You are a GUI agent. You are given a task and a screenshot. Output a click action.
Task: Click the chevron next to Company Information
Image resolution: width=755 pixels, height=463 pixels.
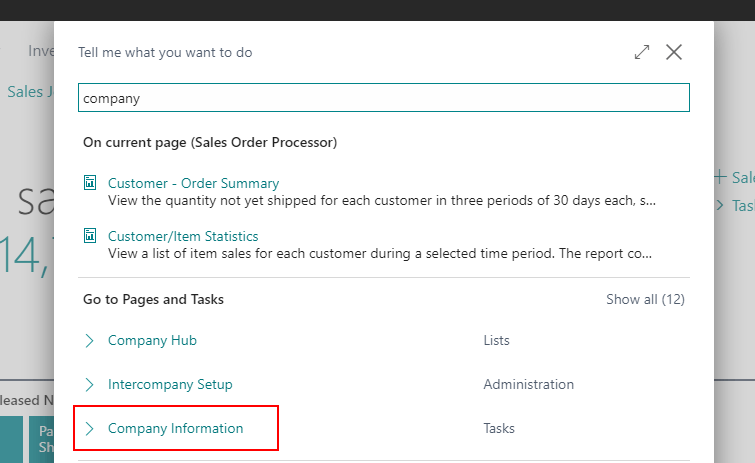point(90,429)
